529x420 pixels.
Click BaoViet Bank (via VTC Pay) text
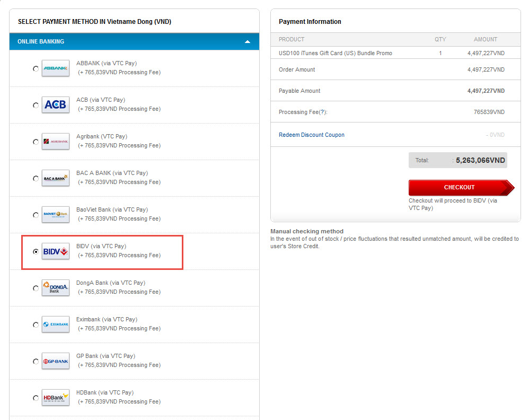click(x=112, y=209)
